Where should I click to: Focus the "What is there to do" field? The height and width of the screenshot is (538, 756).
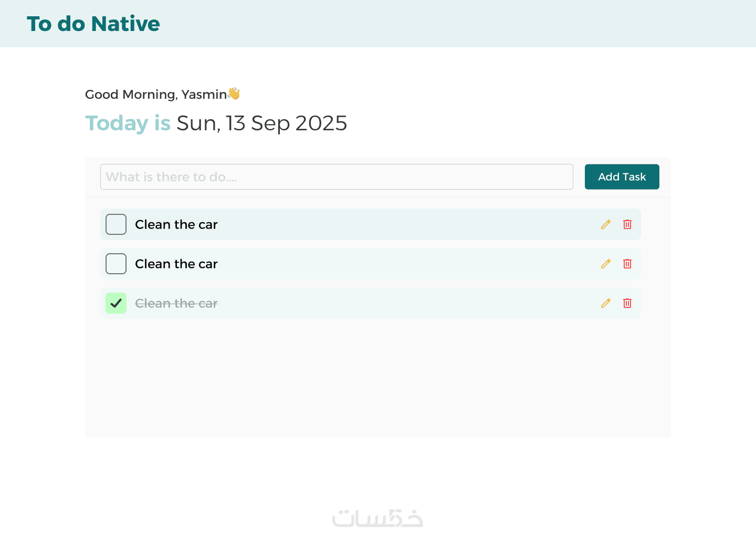click(337, 177)
